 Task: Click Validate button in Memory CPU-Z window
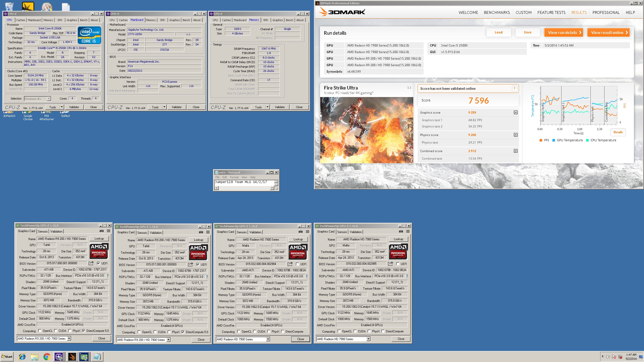click(280, 107)
